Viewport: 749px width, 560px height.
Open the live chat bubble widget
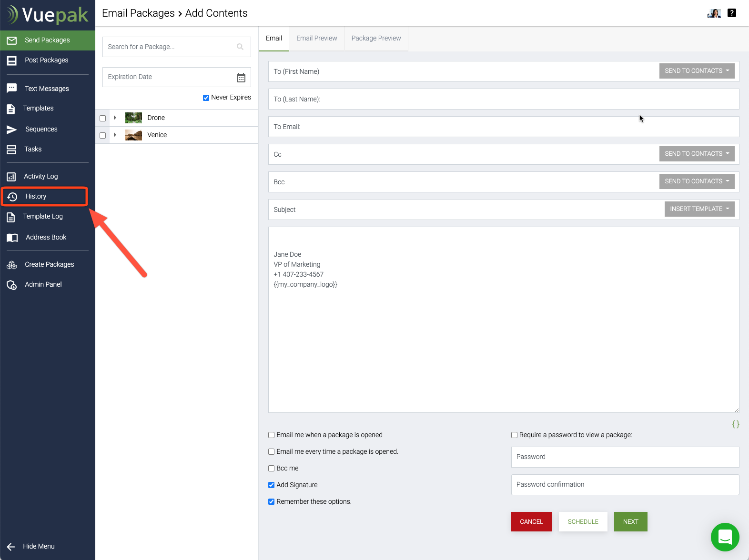(x=725, y=537)
